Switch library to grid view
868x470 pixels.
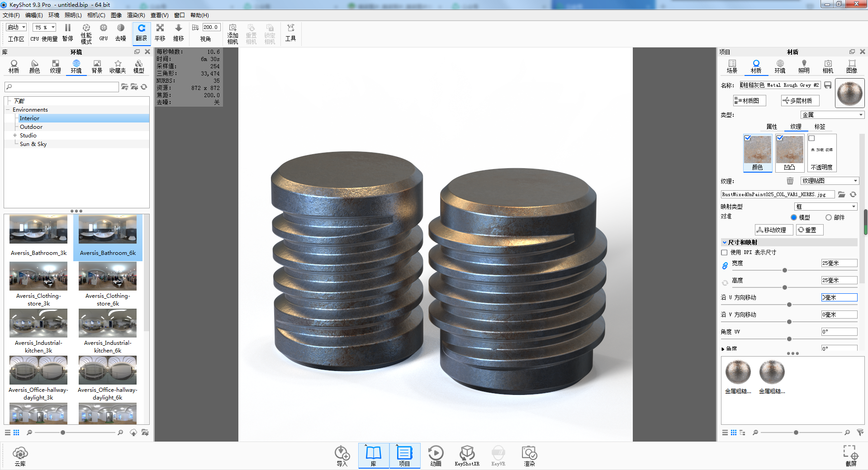(x=16, y=432)
